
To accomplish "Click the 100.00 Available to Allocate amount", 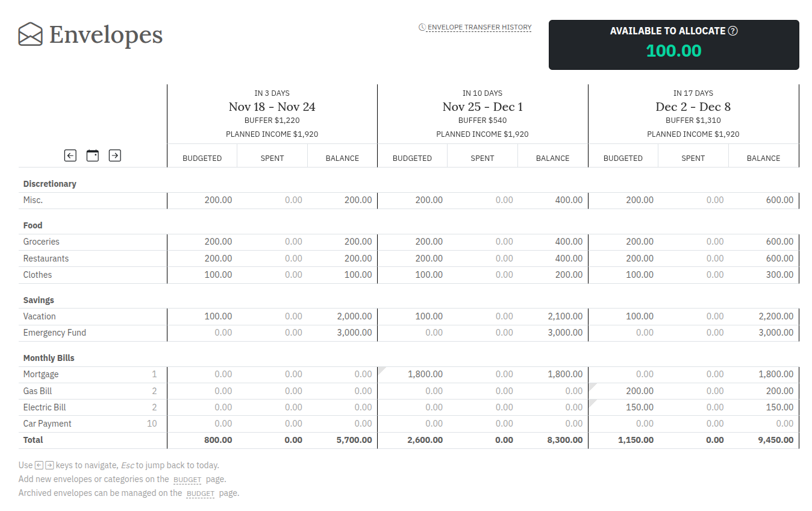I will [673, 51].
